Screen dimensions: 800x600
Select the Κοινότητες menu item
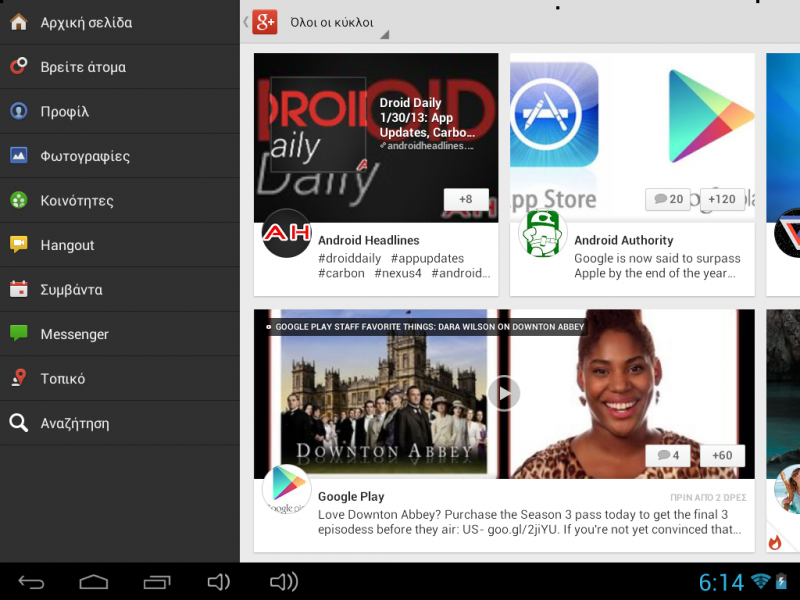click(119, 200)
